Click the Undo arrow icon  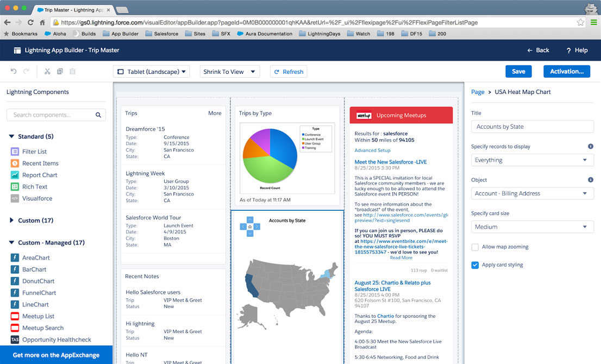[14, 71]
